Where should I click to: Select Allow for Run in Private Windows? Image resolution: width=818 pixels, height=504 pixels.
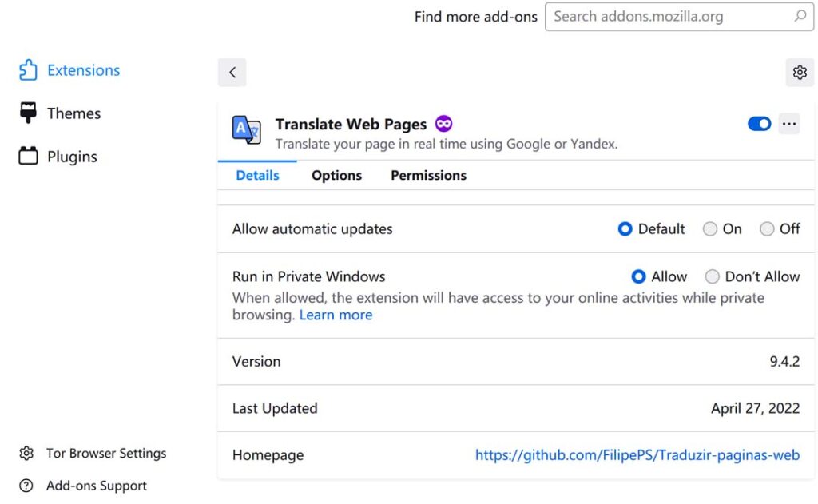pyautogui.click(x=638, y=276)
